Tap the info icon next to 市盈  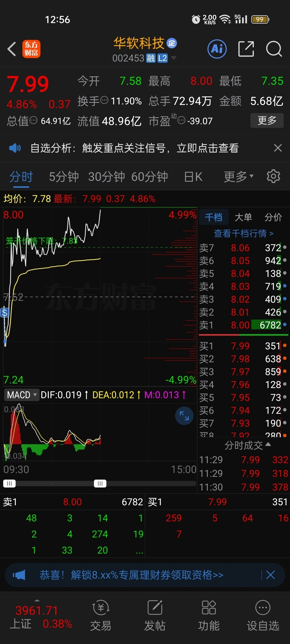tap(182, 120)
